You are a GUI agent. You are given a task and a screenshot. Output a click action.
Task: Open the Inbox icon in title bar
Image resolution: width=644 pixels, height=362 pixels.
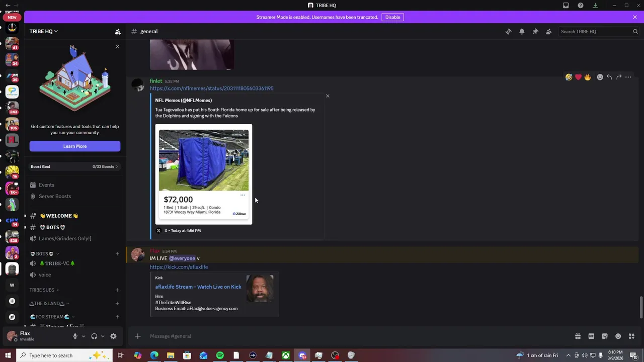click(566, 6)
